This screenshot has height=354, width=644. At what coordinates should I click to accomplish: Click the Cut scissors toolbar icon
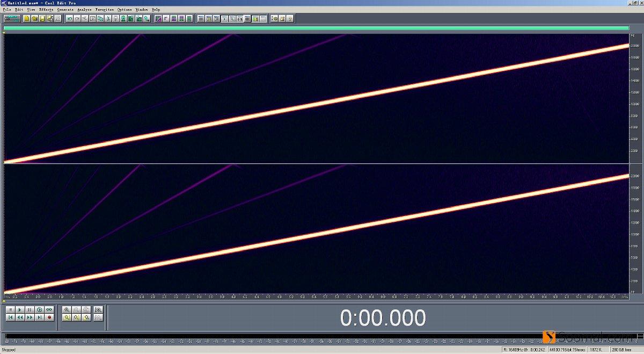[x=107, y=18]
